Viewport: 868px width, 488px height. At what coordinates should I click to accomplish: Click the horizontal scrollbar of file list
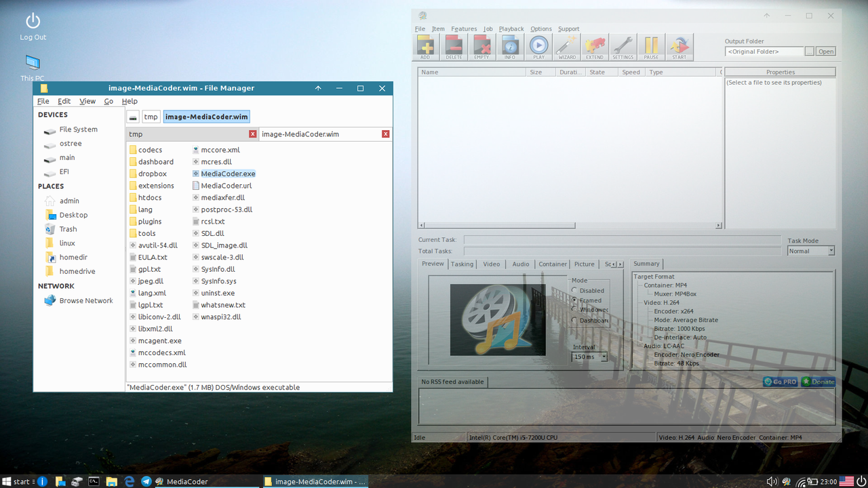[x=570, y=226]
